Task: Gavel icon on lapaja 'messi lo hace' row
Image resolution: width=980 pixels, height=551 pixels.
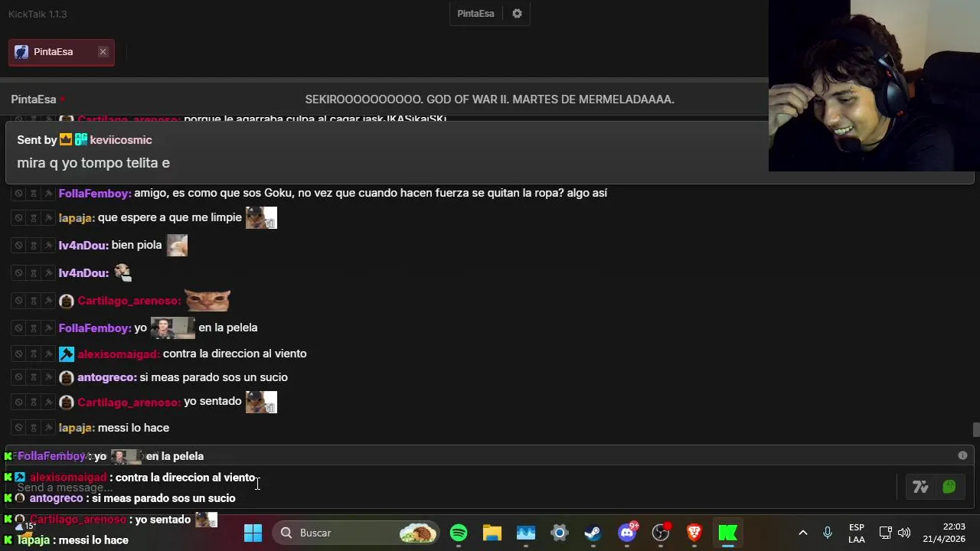Action: [48, 428]
